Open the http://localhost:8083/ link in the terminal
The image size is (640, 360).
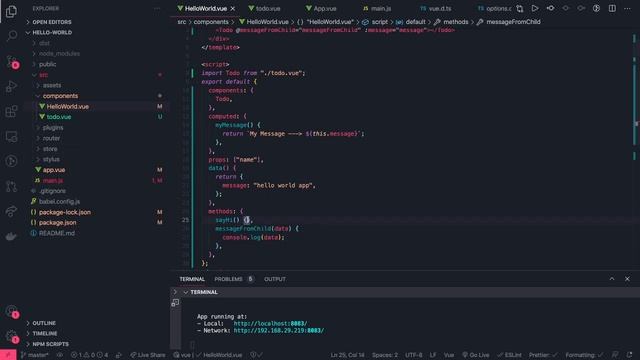point(270,323)
